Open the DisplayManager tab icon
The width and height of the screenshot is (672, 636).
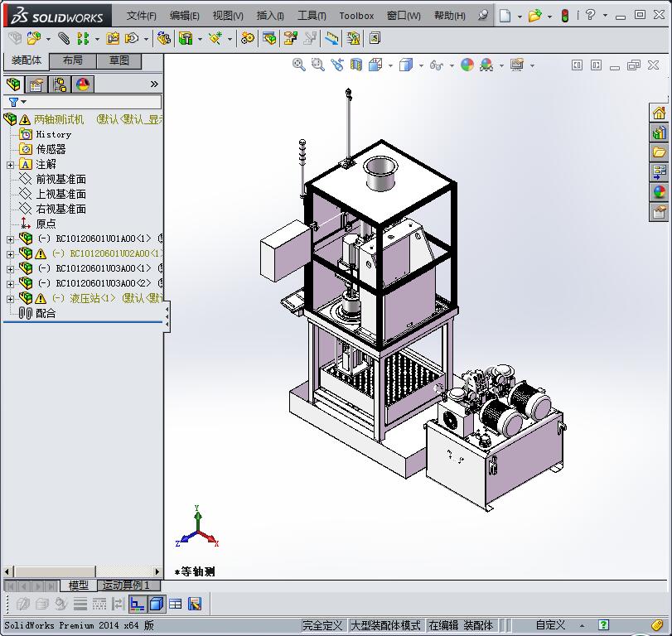click(x=83, y=84)
